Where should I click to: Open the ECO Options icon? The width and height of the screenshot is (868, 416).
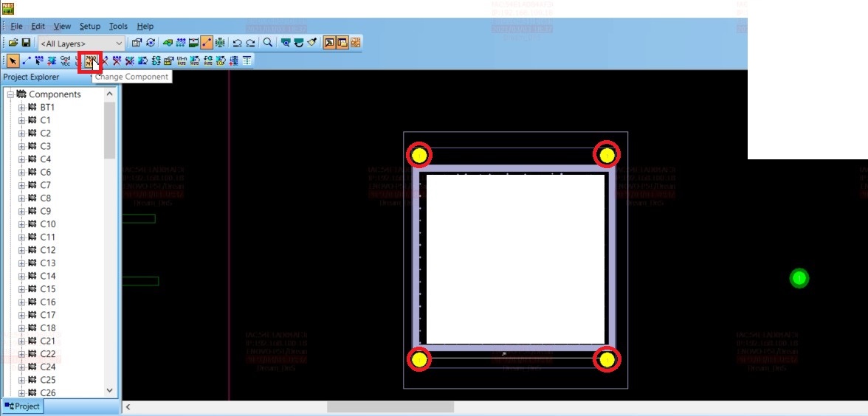(x=247, y=60)
